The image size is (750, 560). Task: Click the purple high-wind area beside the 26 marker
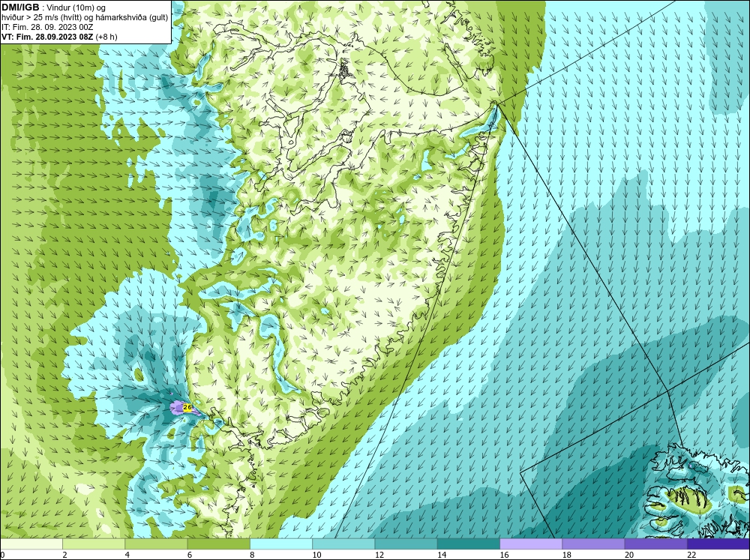176,408
